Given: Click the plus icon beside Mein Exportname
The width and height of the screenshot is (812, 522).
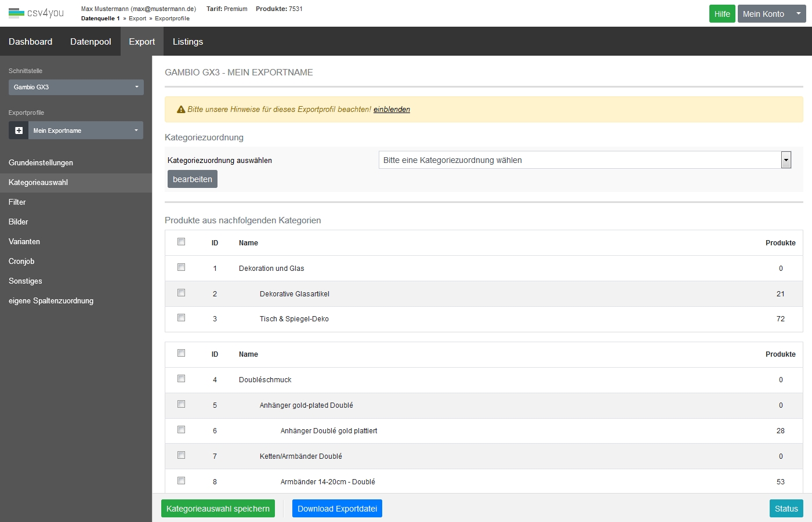Looking at the screenshot, I should coord(19,130).
